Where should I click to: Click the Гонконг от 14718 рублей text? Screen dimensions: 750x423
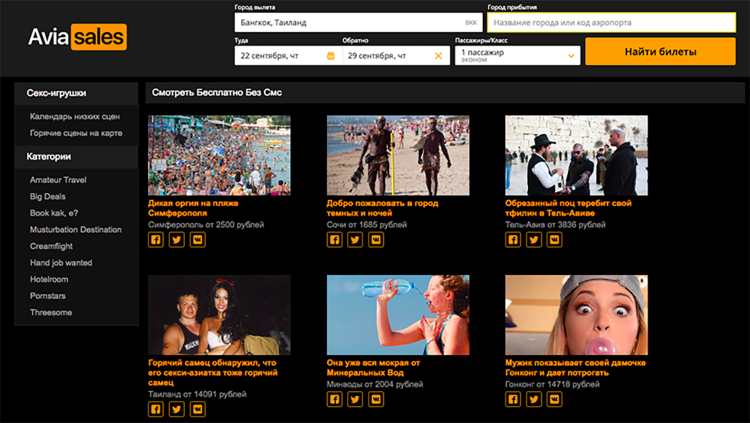pyautogui.click(x=552, y=384)
